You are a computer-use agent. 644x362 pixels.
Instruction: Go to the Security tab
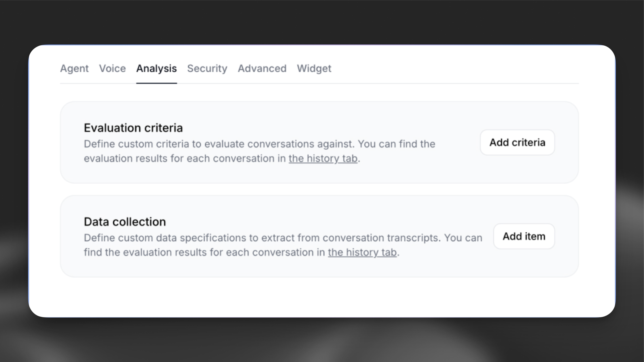coord(207,69)
